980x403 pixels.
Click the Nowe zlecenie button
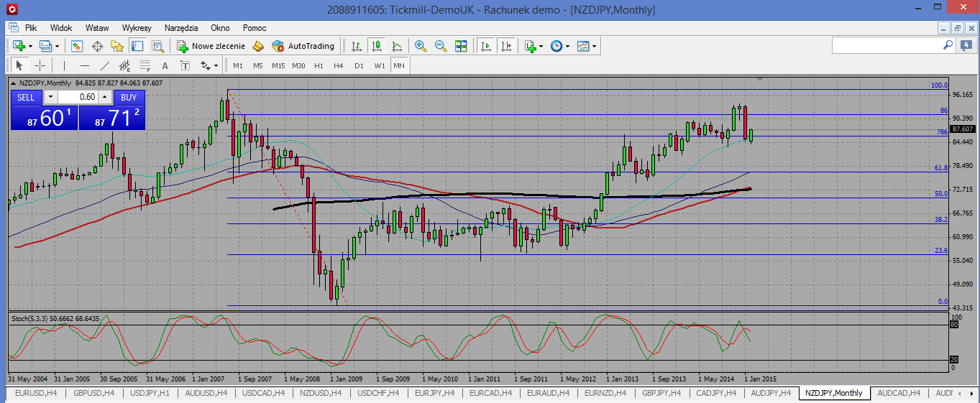click(211, 46)
